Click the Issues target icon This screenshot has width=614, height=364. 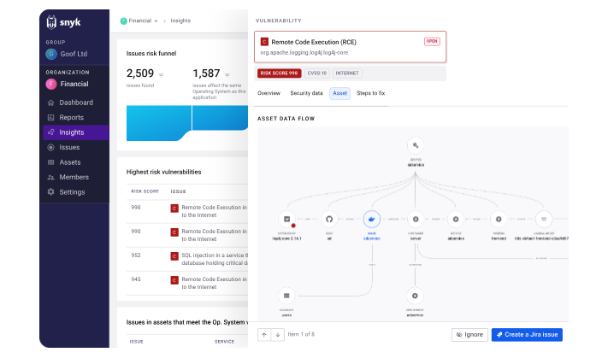50,147
